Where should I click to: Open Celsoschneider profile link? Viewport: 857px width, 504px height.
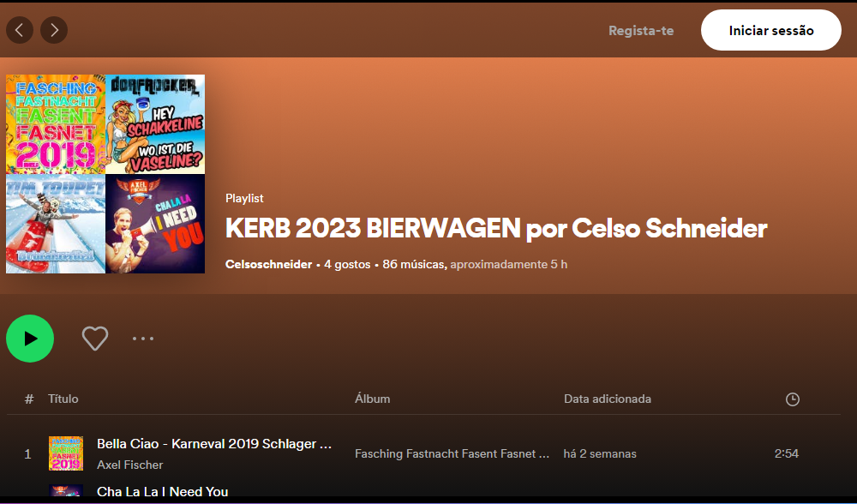(x=268, y=264)
